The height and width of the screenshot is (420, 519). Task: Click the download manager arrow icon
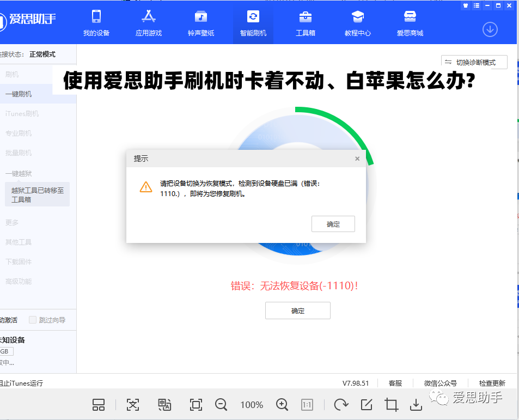(490, 29)
